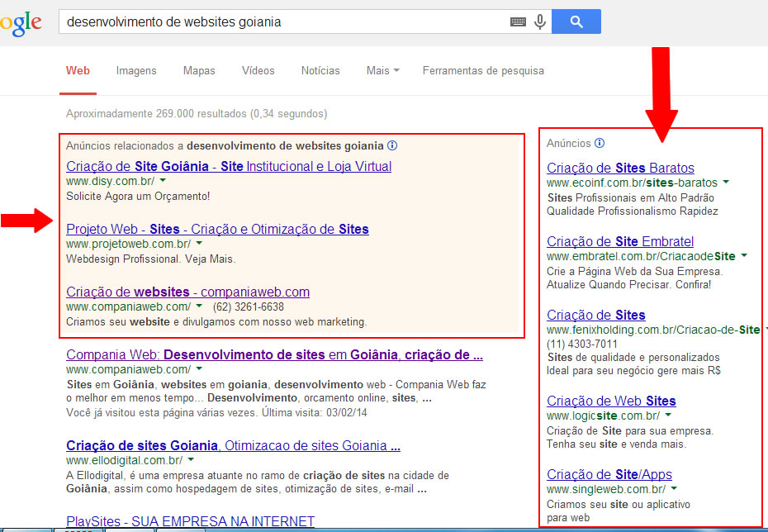
Task: Click 'Atualize Quando Precisar. Confira!' text
Action: click(629, 285)
